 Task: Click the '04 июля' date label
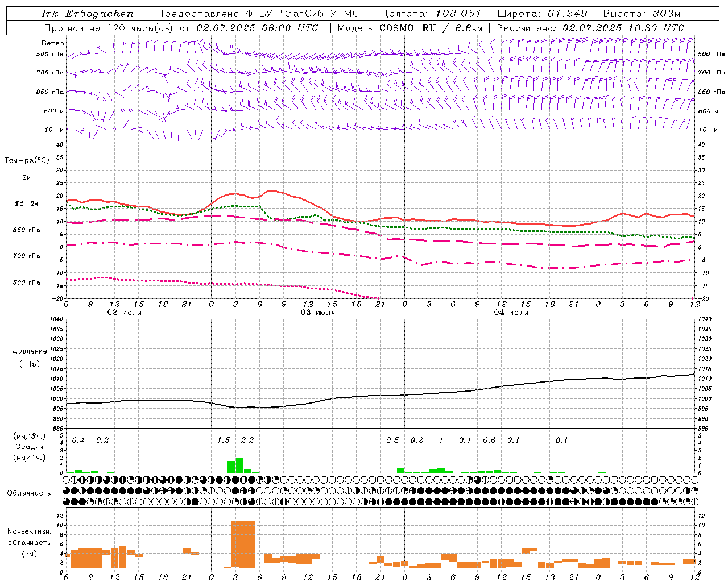511,313
